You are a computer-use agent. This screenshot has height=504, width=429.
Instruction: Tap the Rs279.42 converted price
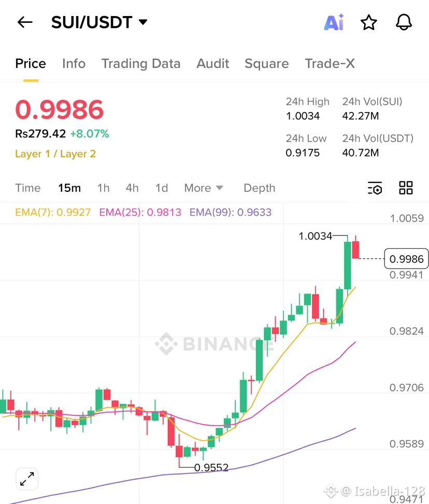(x=40, y=134)
